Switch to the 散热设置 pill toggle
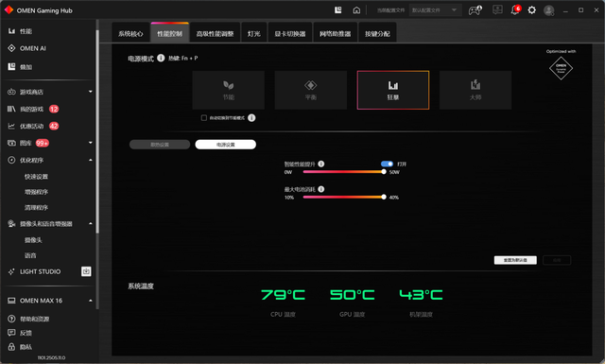Viewport: 605px width, 364px height. (160, 145)
